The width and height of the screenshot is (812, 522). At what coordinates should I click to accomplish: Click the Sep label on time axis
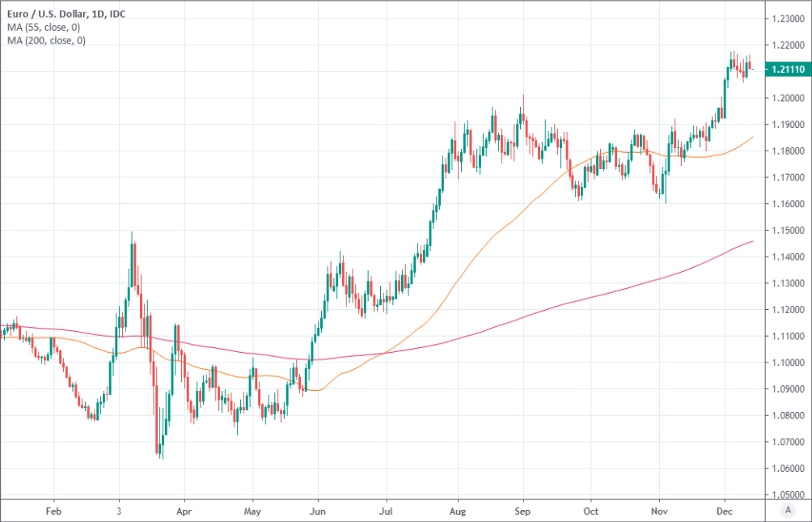point(523,511)
